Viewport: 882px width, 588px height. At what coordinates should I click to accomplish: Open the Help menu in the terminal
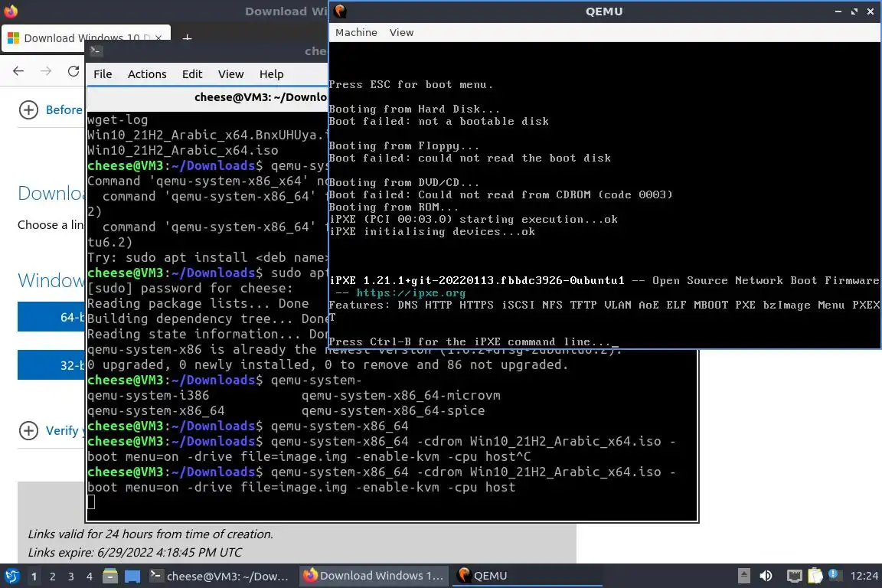coord(271,74)
